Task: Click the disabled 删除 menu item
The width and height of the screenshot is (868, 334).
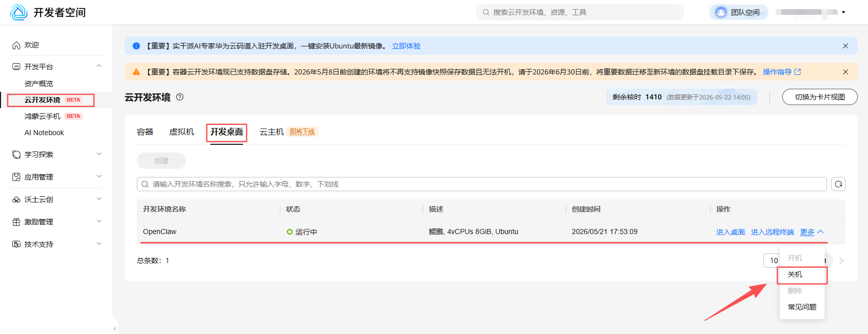Action: (x=802, y=291)
